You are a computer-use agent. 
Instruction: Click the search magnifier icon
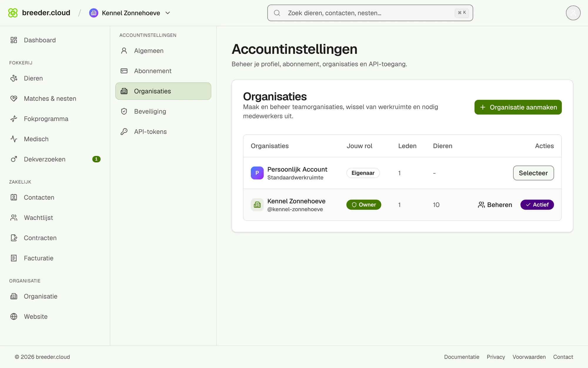tap(277, 13)
